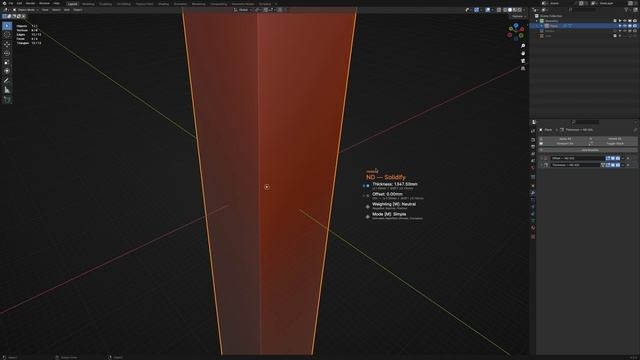Click the Apply All modifiers button
This screenshot has width=640, height=360.
564,139
